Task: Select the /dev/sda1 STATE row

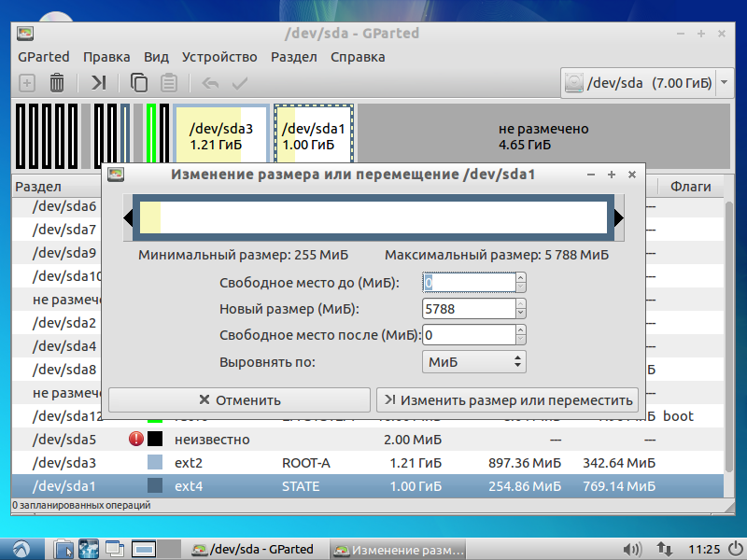Action: click(368, 485)
